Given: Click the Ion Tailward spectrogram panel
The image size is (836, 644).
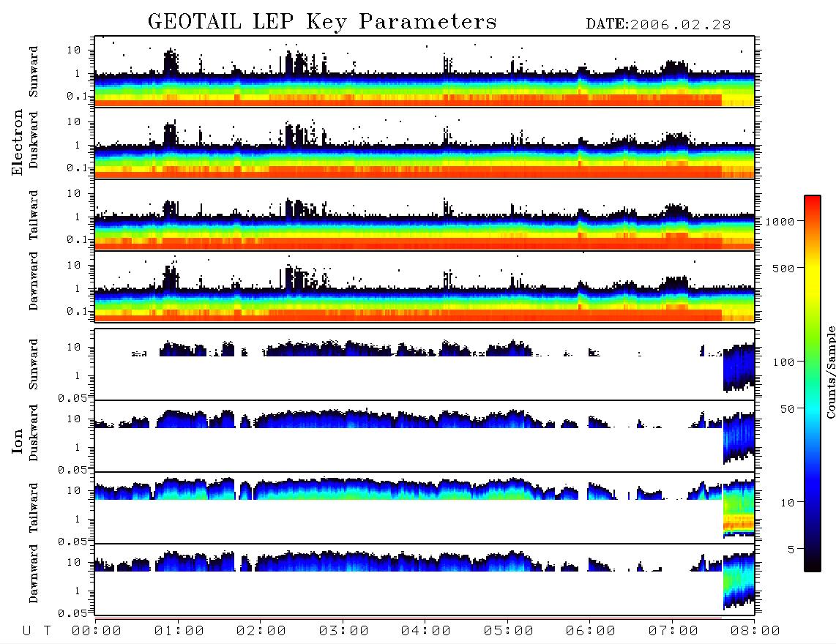Looking at the screenshot, I should (x=425, y=508).
